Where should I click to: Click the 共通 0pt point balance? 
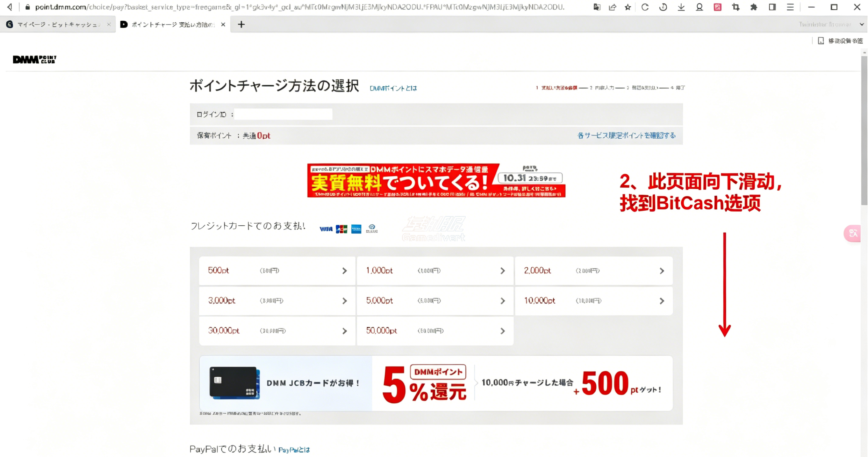click(257, 135)
